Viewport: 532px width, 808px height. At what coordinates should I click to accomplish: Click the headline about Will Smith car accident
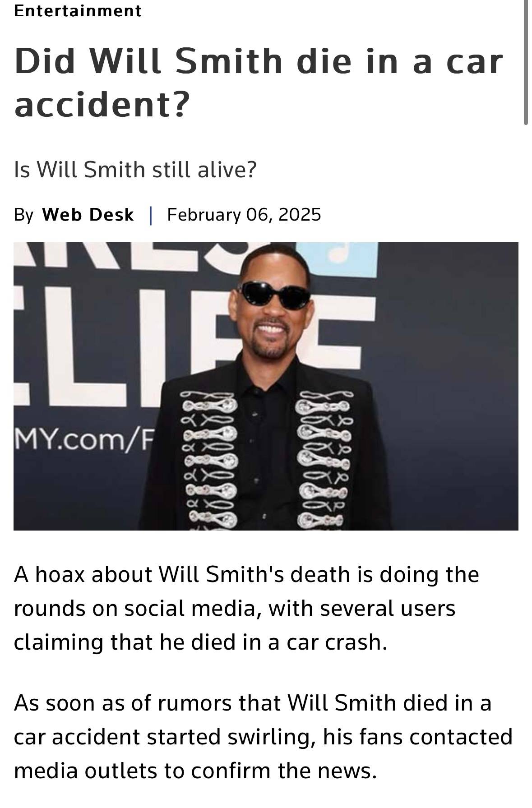point(259,83)
